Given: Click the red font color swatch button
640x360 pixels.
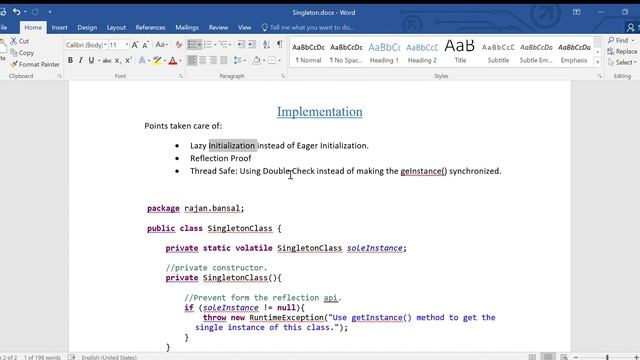Looking at the screenshot, I should tap(173, 60).
